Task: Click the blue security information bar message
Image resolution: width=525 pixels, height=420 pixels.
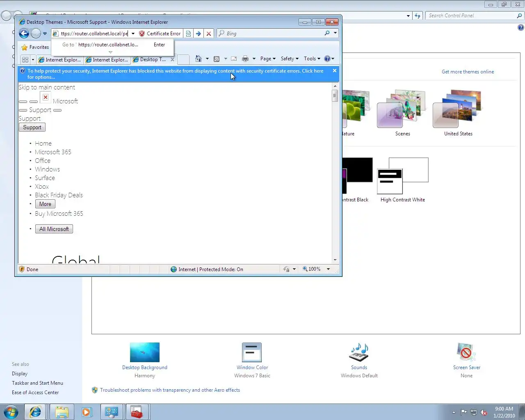Action: tap(176, 74)
